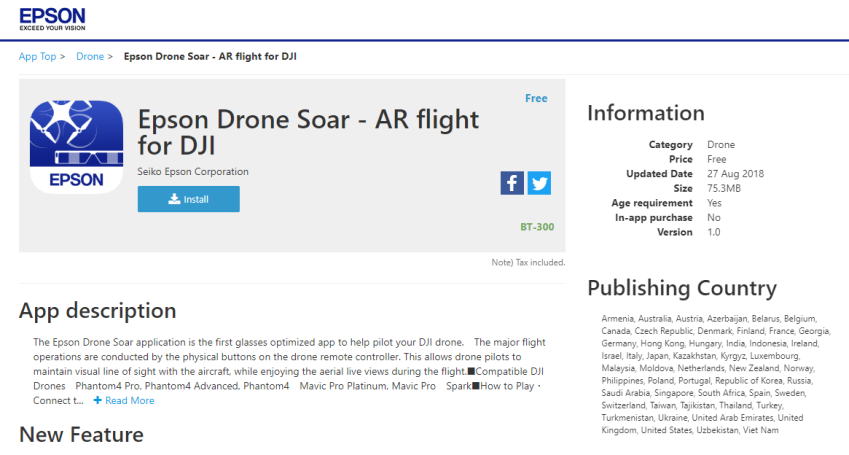The width and height of the screenshot is (849, 455).
Task: Click the Drone category value in Information
Action: point(721,145)
